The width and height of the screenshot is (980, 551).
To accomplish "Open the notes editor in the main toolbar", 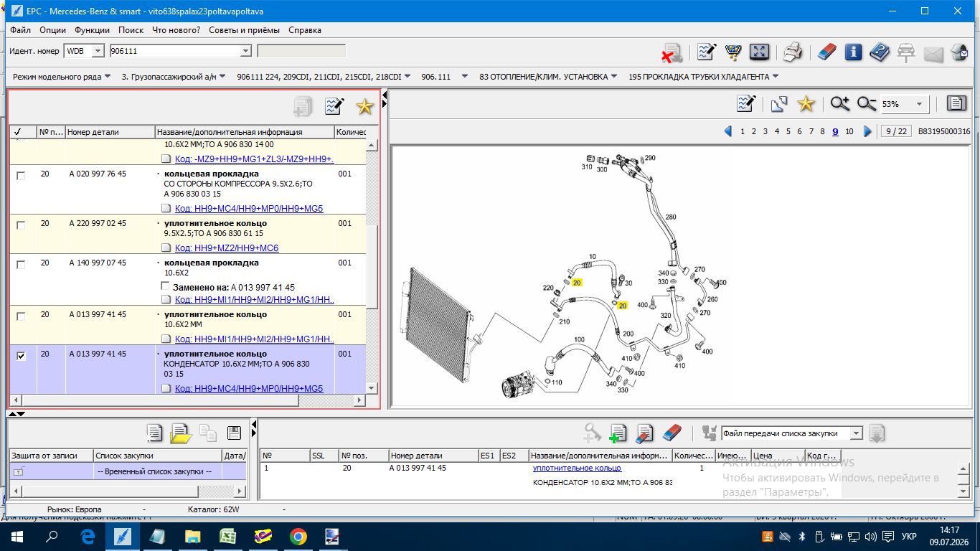I will 707,52.
